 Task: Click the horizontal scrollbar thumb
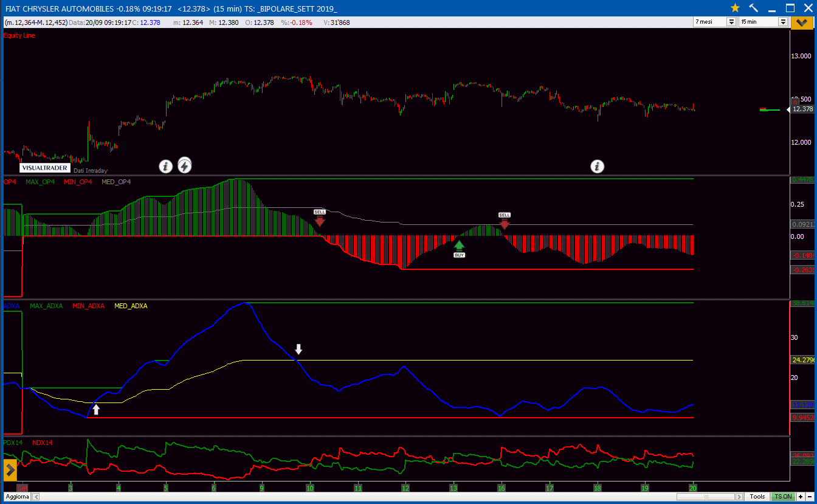coord(705,497)
